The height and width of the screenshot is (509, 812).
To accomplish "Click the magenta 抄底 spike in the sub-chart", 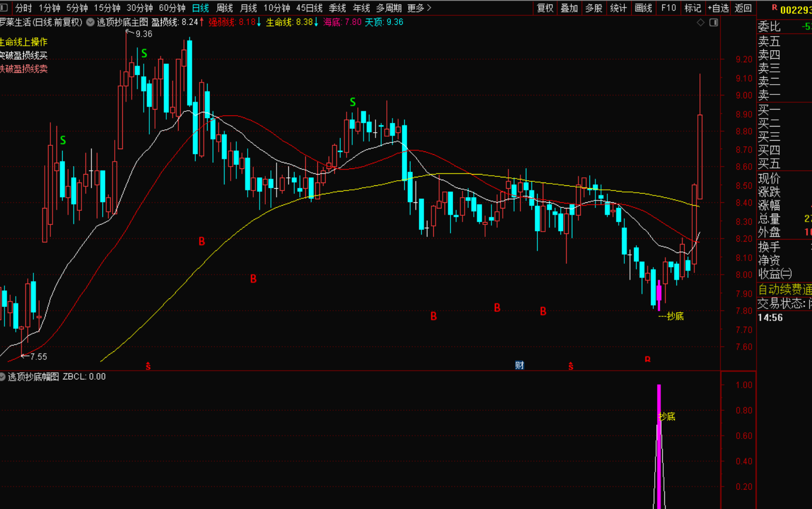I will (659, 441).
